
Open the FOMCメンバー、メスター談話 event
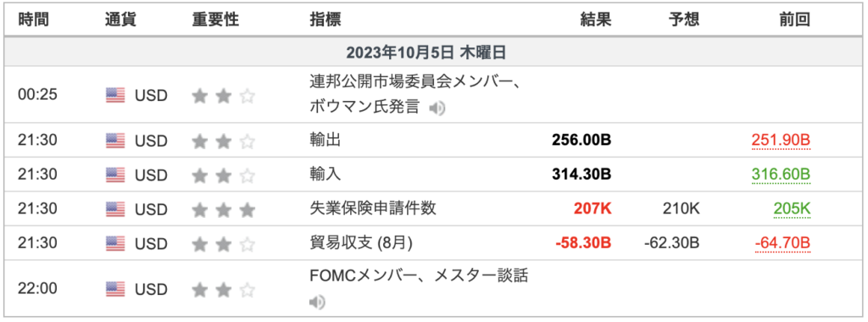[x=419, y=275]
